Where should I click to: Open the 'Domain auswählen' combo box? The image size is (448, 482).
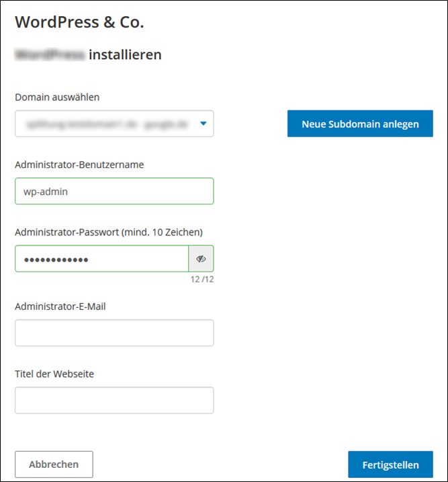point(114,124)
